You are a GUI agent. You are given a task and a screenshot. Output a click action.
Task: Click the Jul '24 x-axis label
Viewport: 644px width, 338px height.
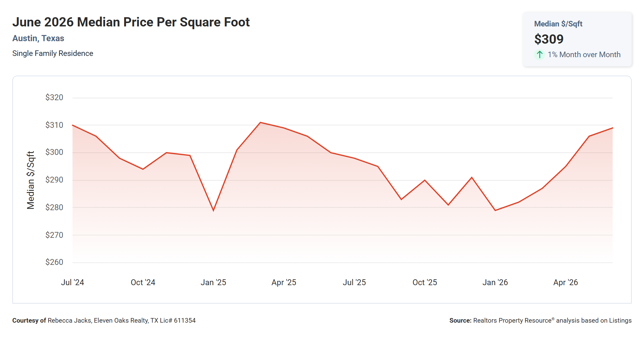coord(73,282)
